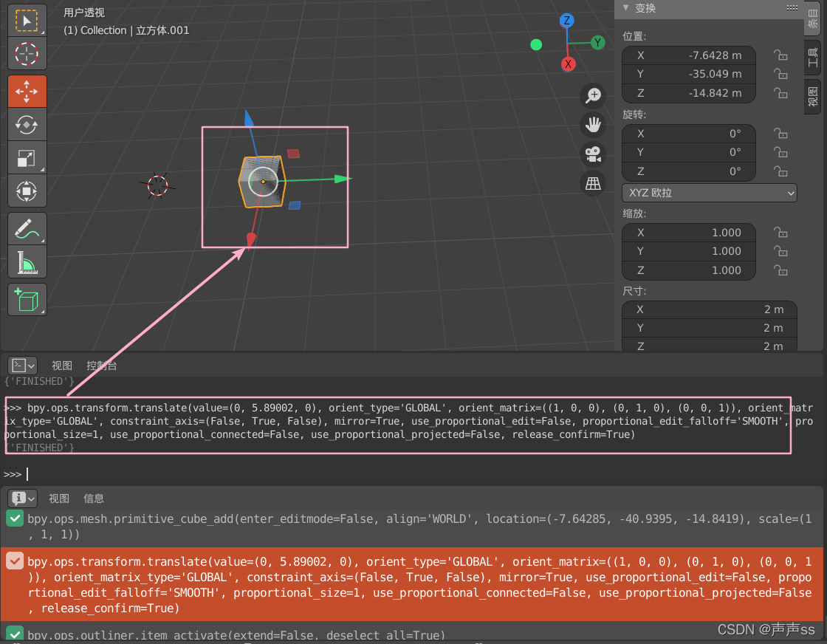
Task: Open the console editor type dropdown
Action: [21, 365]
